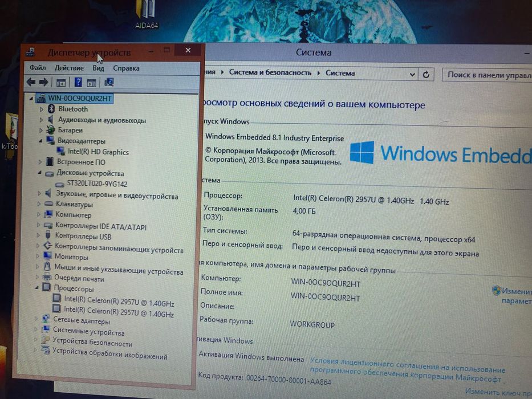Click the Компьютер category icon in tree
The image size is (532, 399).
[x=48, y=214]
